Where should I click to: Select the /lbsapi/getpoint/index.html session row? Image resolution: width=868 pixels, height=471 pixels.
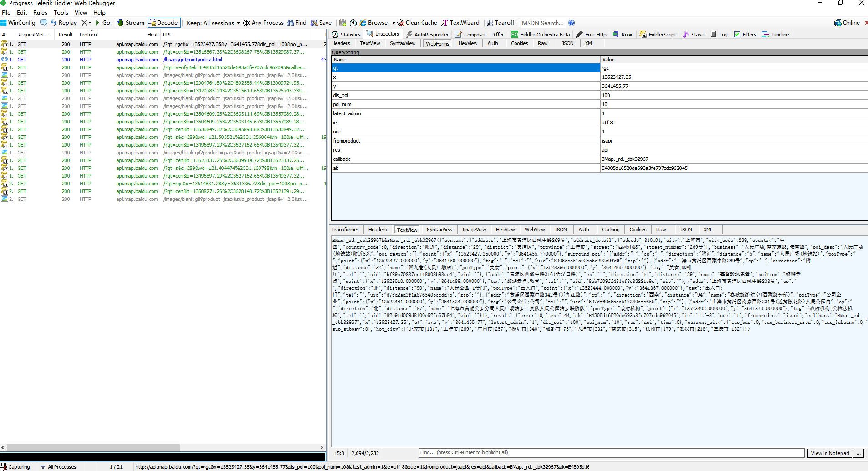click(x=163, y=60)
